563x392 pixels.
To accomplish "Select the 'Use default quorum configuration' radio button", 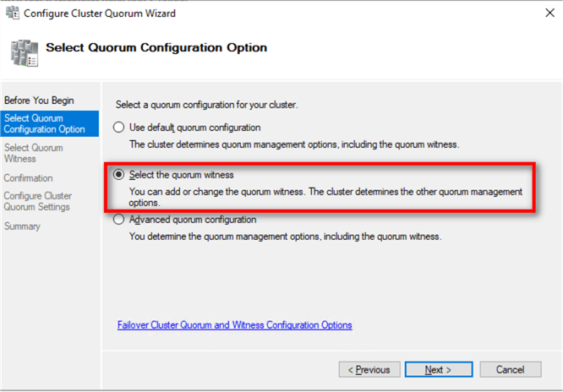I will (118, 128).
